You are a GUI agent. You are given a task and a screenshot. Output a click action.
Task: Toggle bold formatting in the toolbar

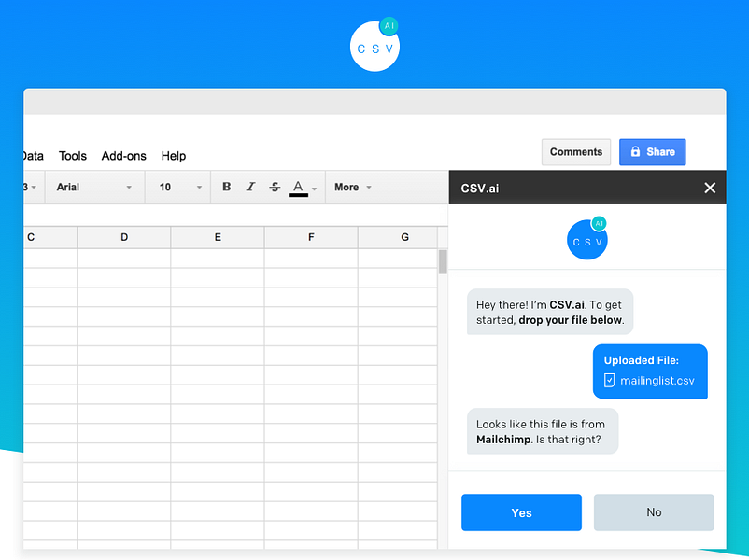tap(226, 187)
